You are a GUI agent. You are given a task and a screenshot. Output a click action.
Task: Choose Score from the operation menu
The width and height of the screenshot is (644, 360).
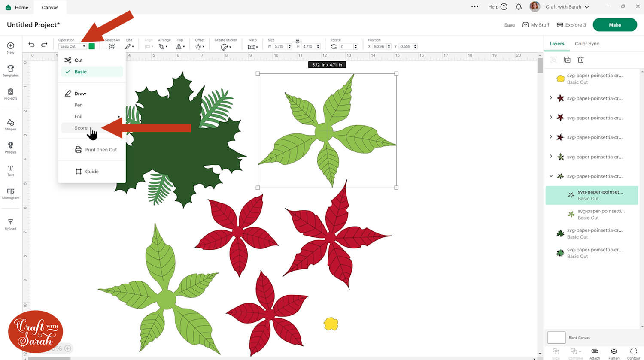tap(81, 128)
